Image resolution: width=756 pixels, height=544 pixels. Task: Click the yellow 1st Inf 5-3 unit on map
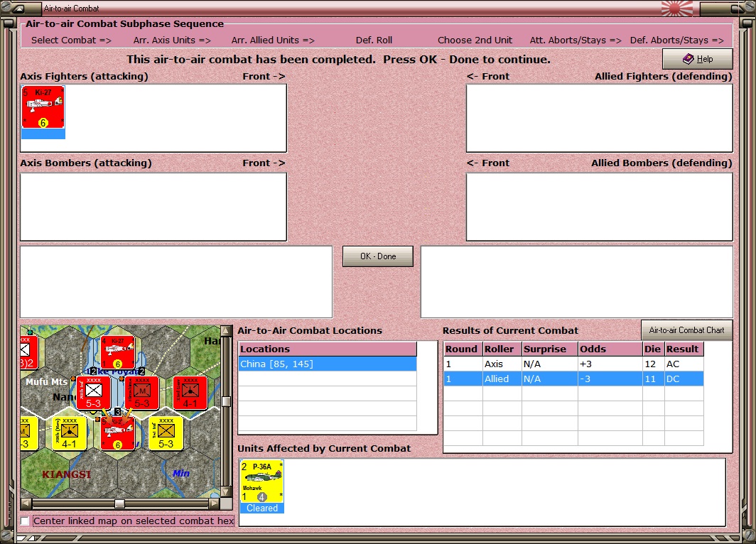(x=166, y=434)
